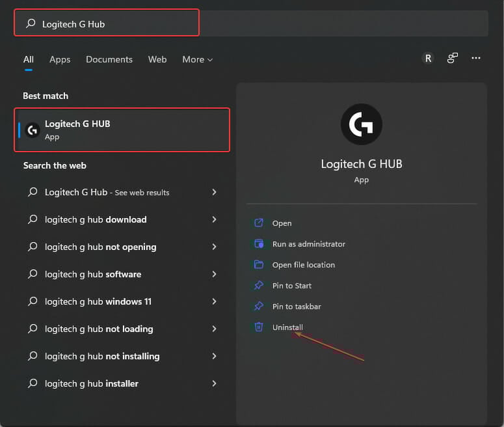Image resolution: width=504 pixels, height=427 pixels.
Task: Open the three-dot options menu
Action: [x=476, y=58]
